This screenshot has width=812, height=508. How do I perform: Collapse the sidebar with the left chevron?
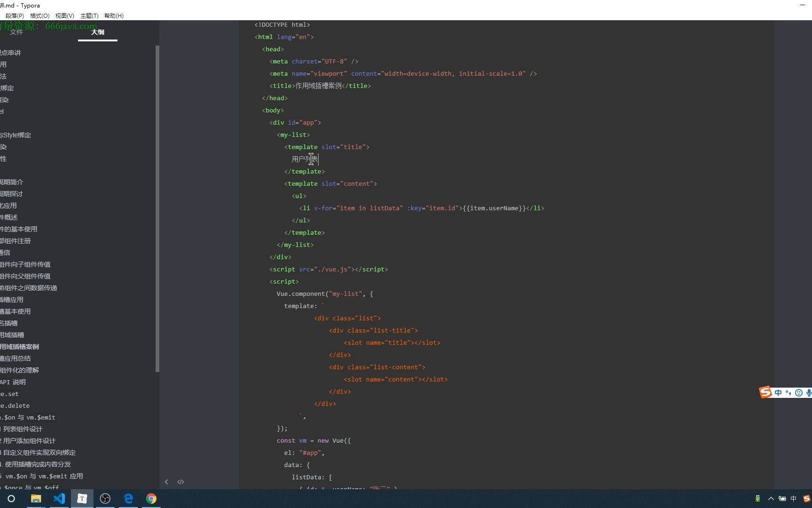click(166, 482)
